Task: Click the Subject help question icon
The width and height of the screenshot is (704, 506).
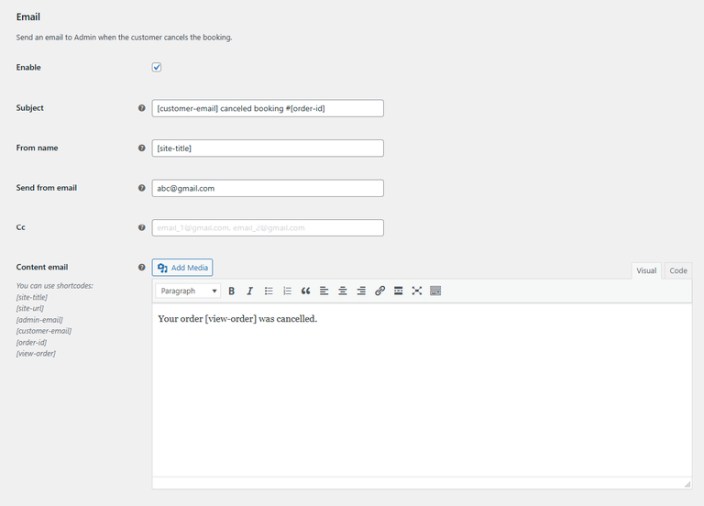Action: (x=141, y=108)
